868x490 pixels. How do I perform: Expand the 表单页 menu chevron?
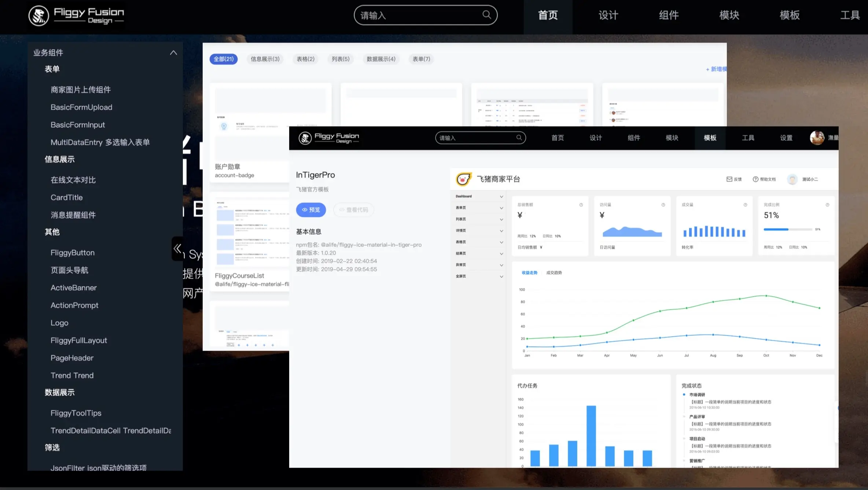(x=501, y=208)
